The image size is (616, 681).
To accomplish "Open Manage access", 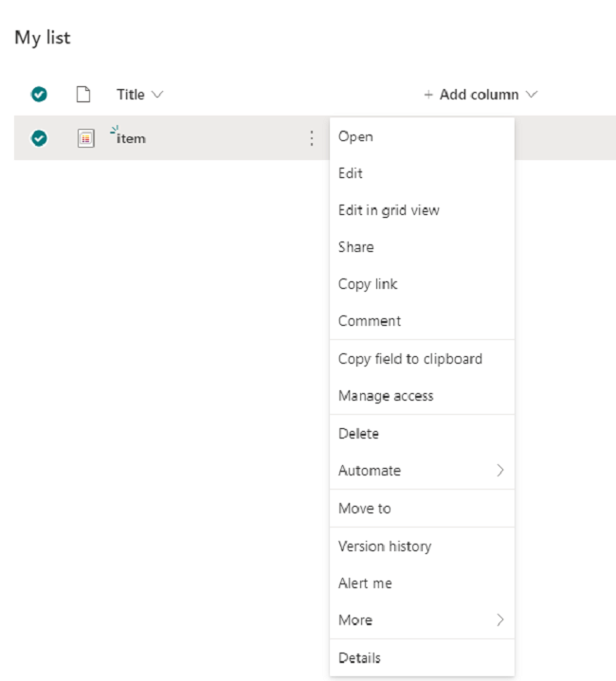I will (x=423, y=396).
